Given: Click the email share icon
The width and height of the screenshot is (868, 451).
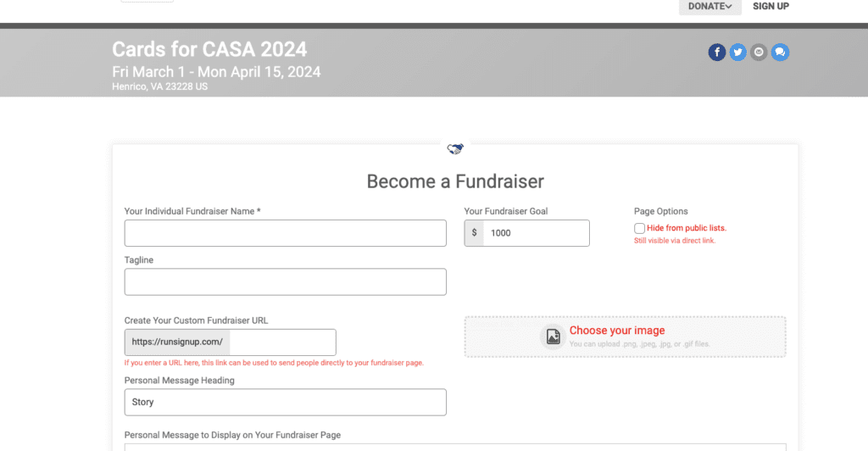Looking at the screenshot, I should pos(759,53).
